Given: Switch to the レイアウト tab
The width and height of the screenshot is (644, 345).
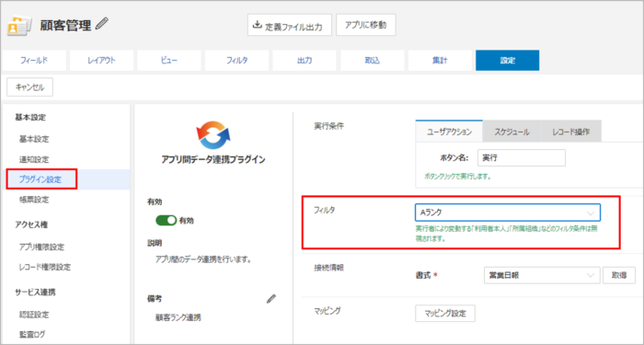Looking at the screenshot, I should [x=101, y=61].
